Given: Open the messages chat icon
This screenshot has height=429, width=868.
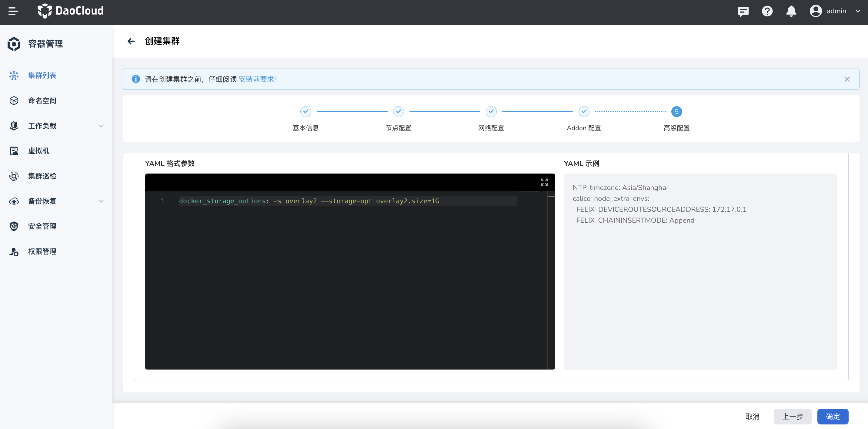Looking at the screenshot, I should pos(743,11).
